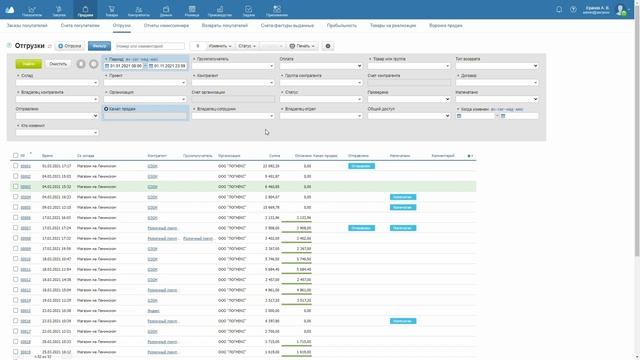Expand the Печать dropdown

pyautogui.click(x=302, y=46)
